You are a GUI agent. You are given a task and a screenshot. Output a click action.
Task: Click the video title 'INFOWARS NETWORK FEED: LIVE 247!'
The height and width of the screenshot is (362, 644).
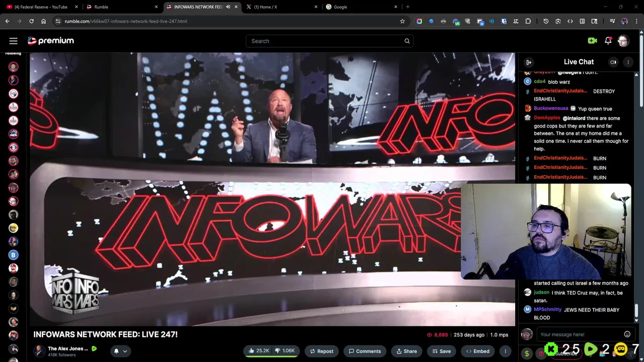pos(106,334)
